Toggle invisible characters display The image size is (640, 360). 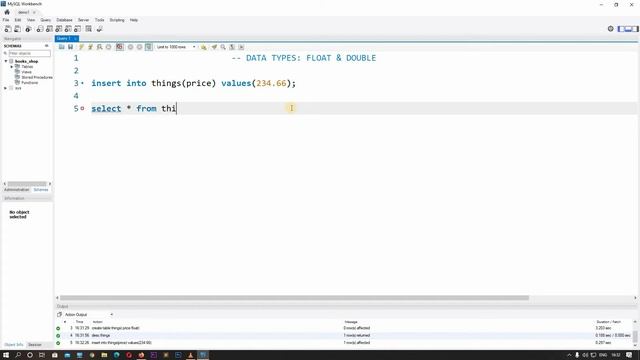click(232, 47)
